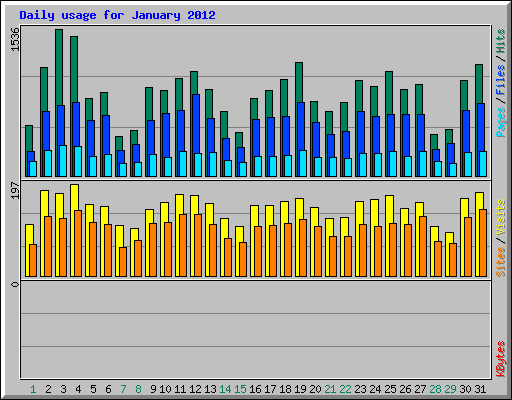The width and height of the screenshot is (512, 400).
Task: Click day 10 on the x-axis
Action: [165, 389]
